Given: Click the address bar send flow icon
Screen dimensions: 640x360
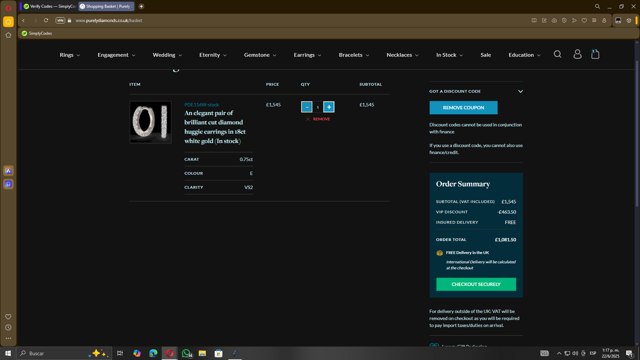Looking at the screenshot, I should (574, 20).
